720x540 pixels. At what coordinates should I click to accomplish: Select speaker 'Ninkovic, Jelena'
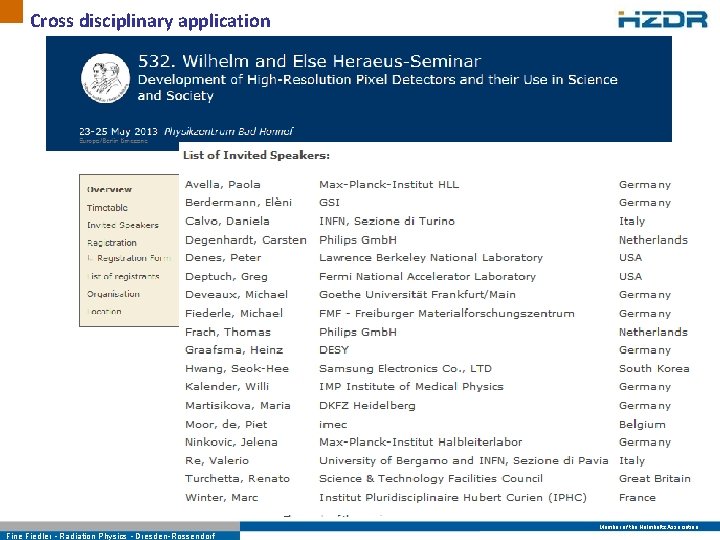pos(231,442)
